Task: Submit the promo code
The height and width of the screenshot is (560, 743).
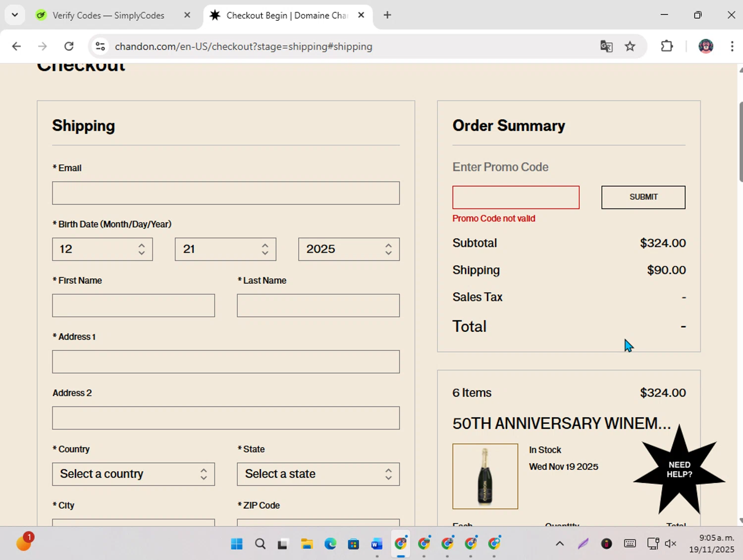Action: coord(643,198)
